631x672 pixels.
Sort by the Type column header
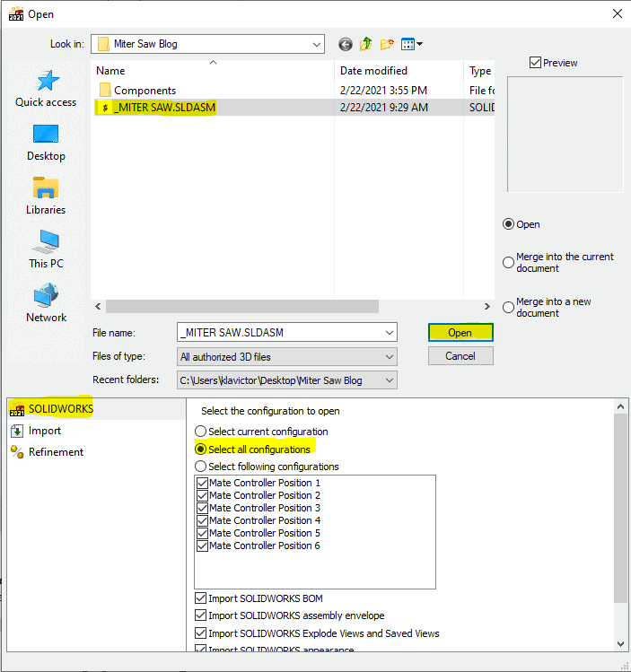pyautogui.click(x=479, y=71)
